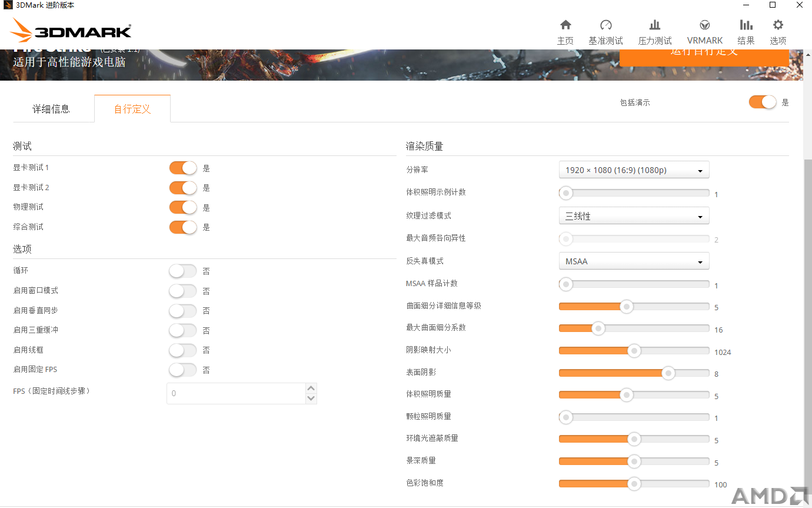Click the 环境光遮蔽质量 slider
The image size is (812, 508).
coord(634,439)
